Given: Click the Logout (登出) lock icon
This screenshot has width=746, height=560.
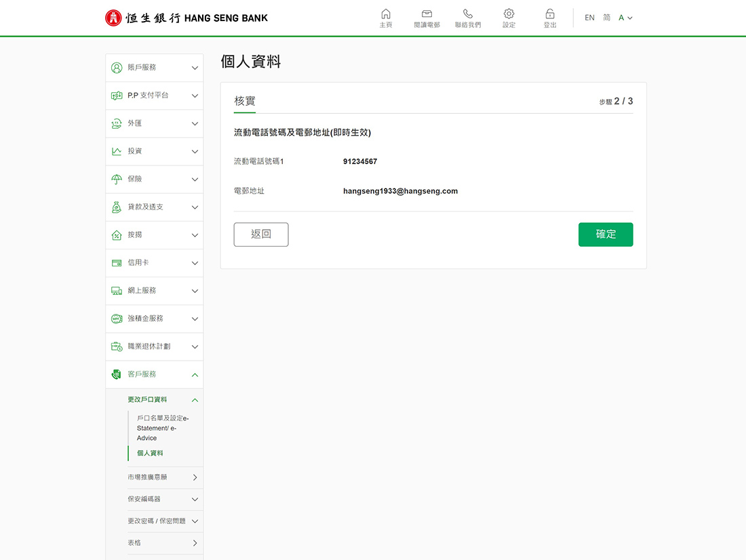Looking at the screenshot, I should [550, 14].
